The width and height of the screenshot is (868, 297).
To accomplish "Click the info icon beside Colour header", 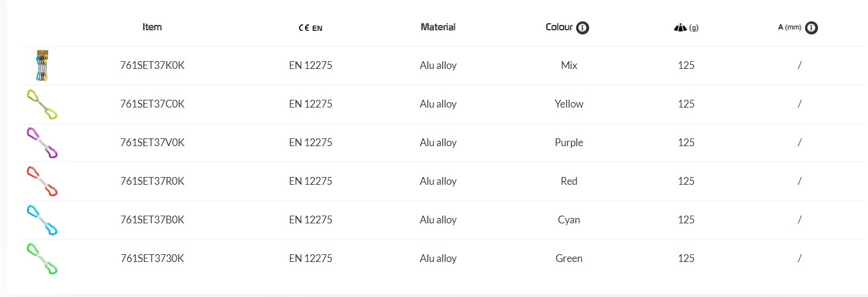I will [583, 27].
